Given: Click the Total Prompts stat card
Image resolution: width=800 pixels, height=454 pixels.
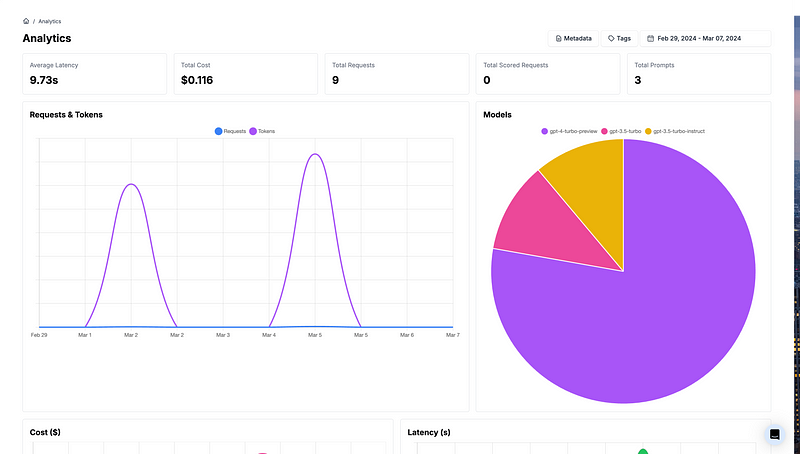Looking at the screenshot, I should (x=698, y=74).
